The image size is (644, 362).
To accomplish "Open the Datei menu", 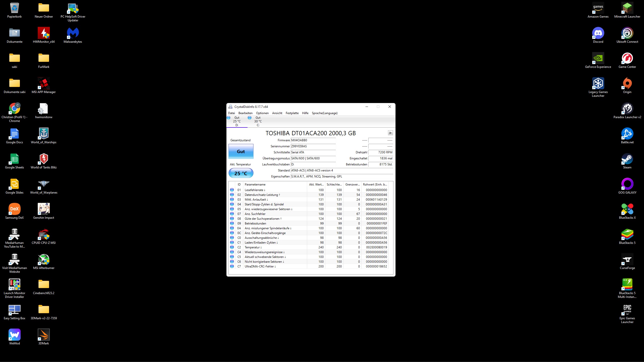I will [x=231, y=113].
